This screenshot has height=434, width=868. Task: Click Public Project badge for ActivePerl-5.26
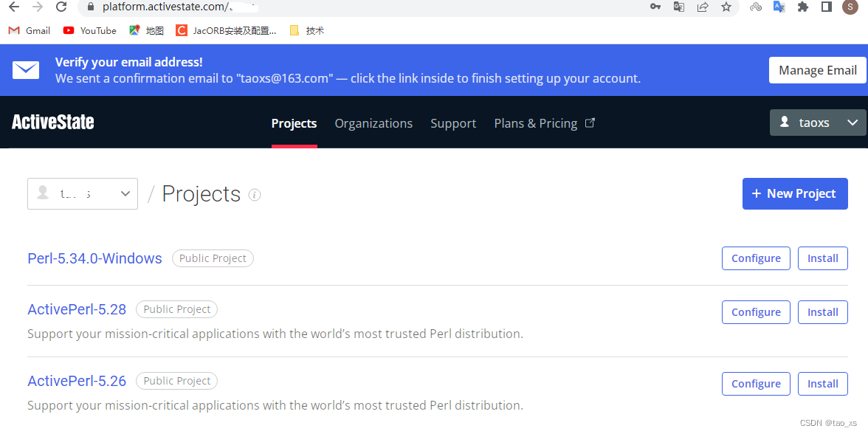pyautogui.click(x=177, y=381)
